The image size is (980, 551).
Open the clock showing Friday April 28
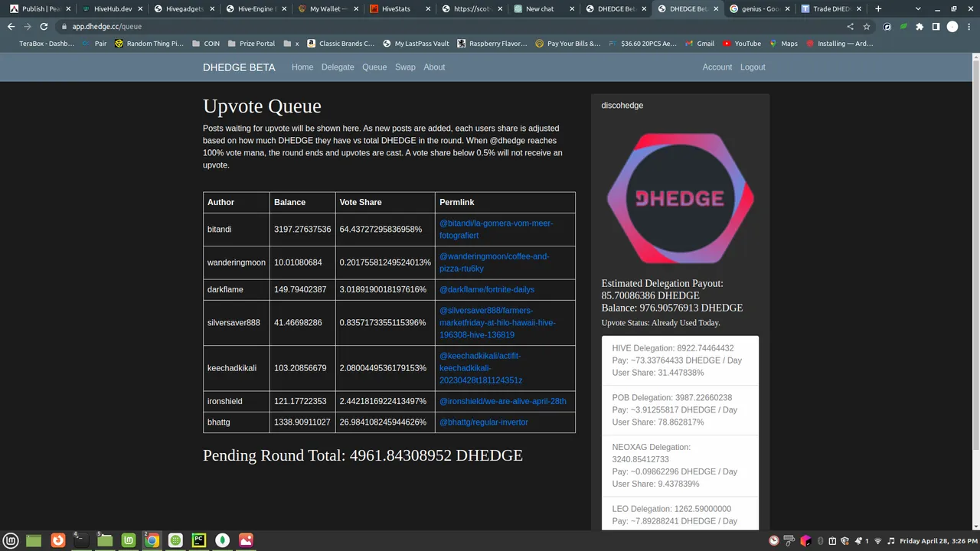[939, 541]
